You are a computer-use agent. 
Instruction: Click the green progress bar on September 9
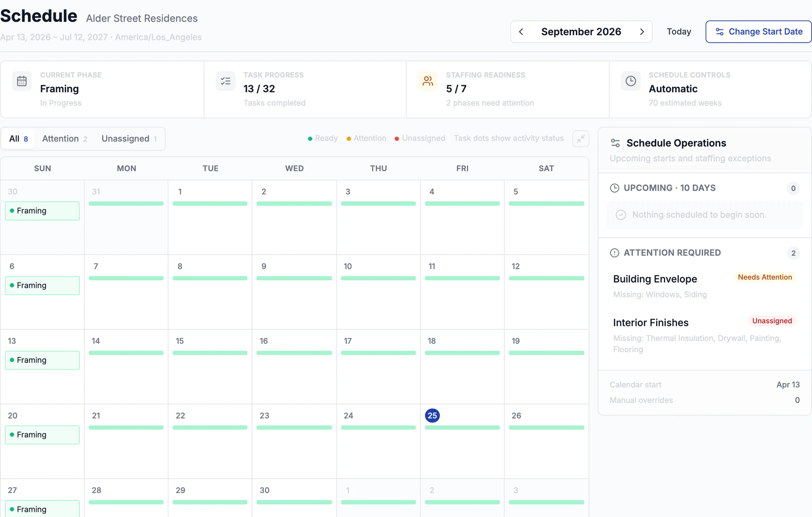294,278
